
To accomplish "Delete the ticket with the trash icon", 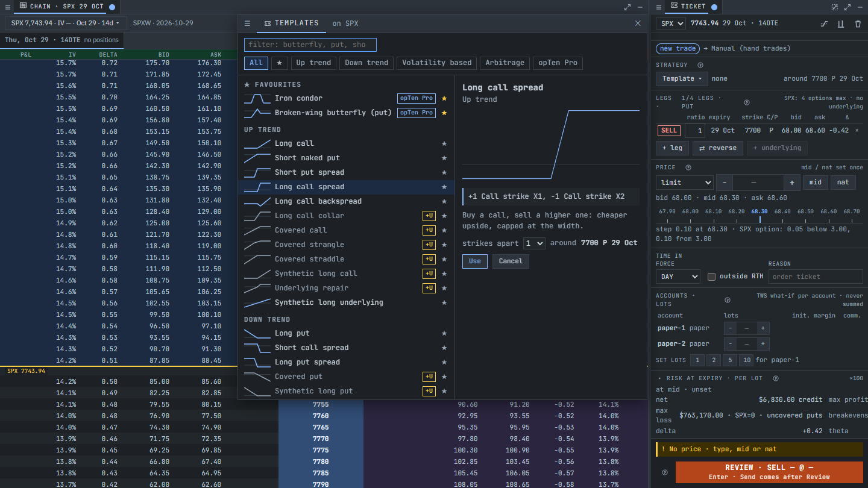I will coord(858,23).
